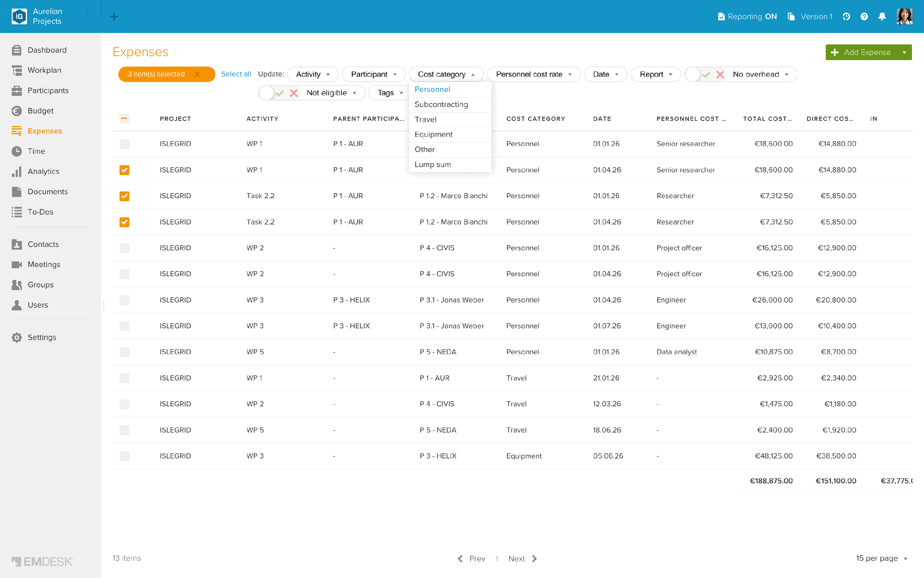Open the Personnel cost rate dropdown
The height and width of the screenshot is (578, 924).
533,74
